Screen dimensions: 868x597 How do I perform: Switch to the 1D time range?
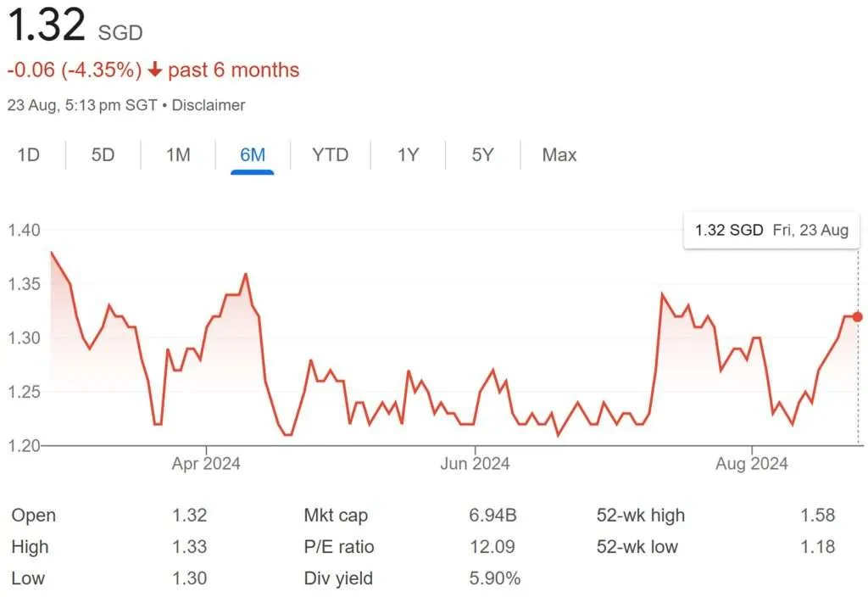(28, 155)
